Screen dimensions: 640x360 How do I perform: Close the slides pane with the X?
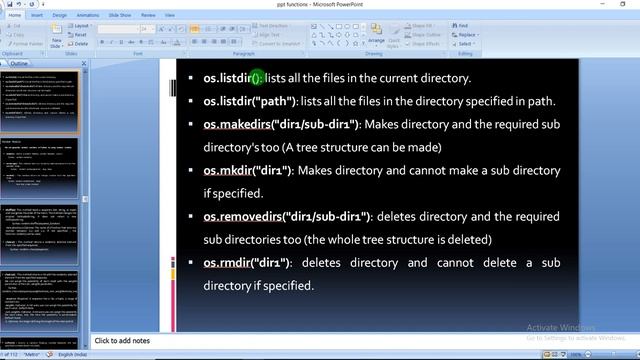84,63
